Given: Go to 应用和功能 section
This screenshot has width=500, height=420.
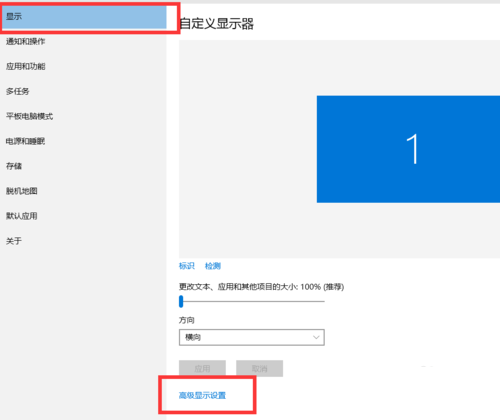Looking at the screenshot, I should coord(25,66).
